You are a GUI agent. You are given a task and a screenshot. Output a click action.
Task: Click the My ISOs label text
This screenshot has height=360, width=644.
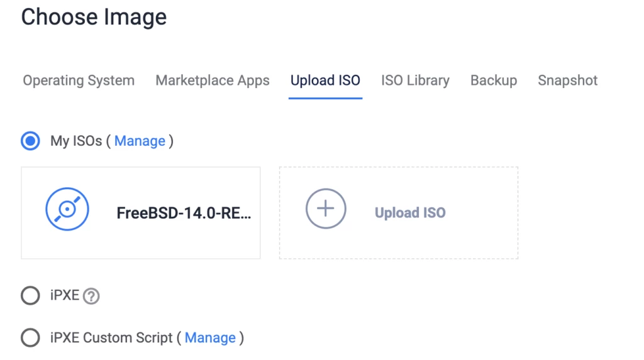tap(75, 141)
